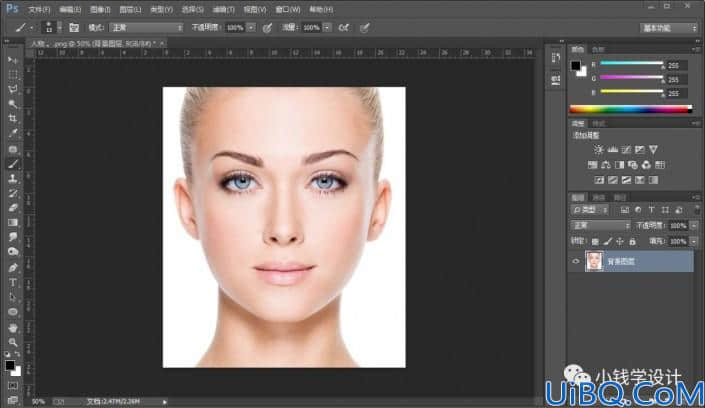Open the Image menu
This screenshot has width=705, height=408.
100,9
